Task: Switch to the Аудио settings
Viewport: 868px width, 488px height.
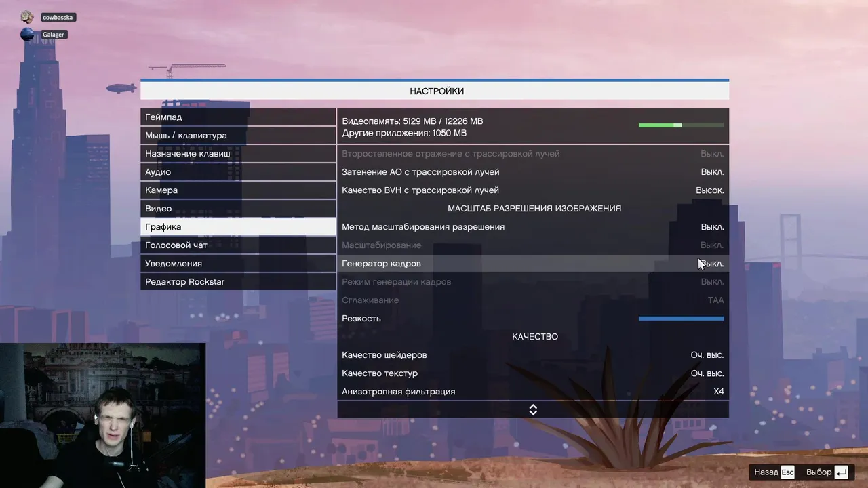Action: [x=238, y=172]
